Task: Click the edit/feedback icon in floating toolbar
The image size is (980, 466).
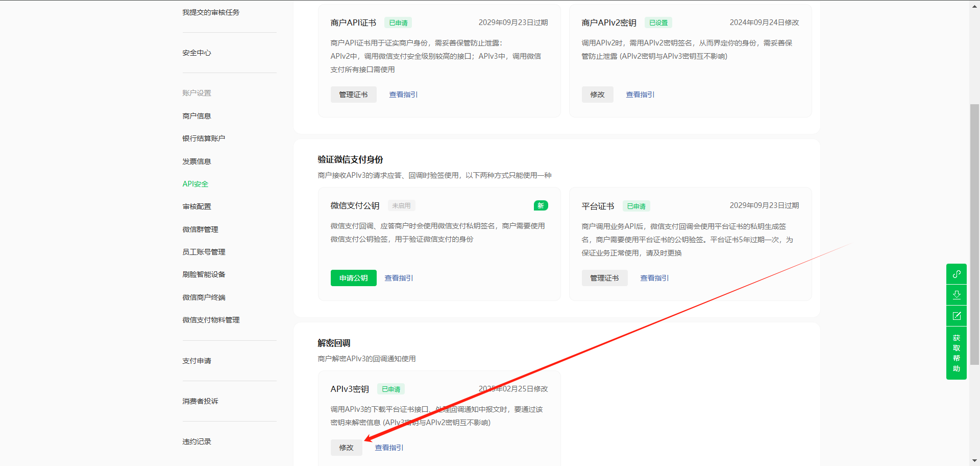Action: (x=956, y=316)
